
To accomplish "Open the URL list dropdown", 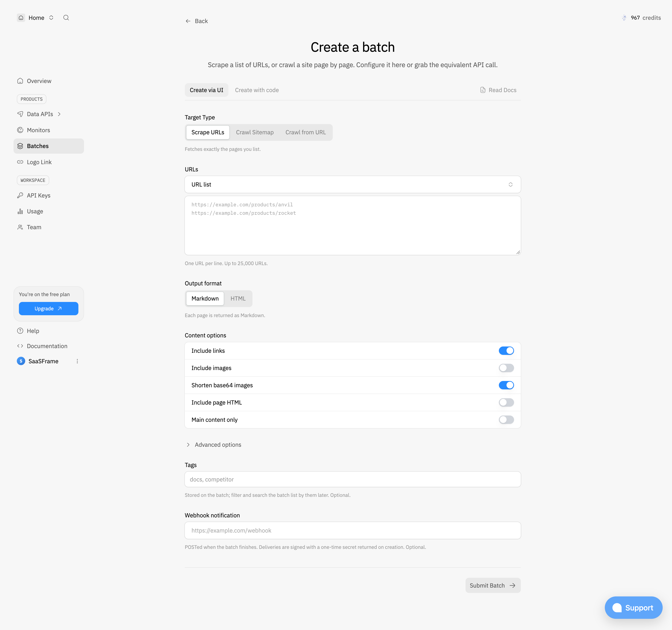I will click(x=353, y=184).
